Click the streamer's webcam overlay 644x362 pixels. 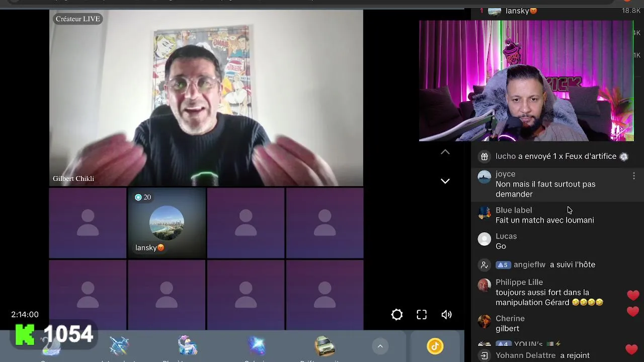[x=526, y=81]
